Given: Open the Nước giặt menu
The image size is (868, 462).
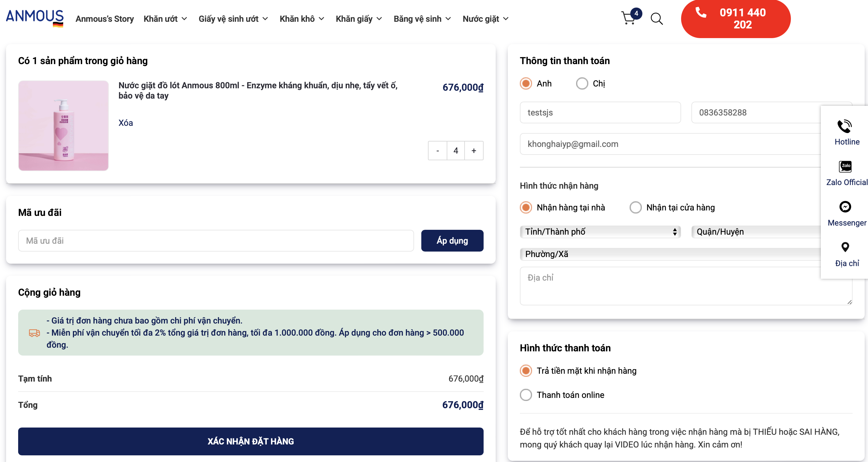Looking at the screenshot, I should pos(485,19).
